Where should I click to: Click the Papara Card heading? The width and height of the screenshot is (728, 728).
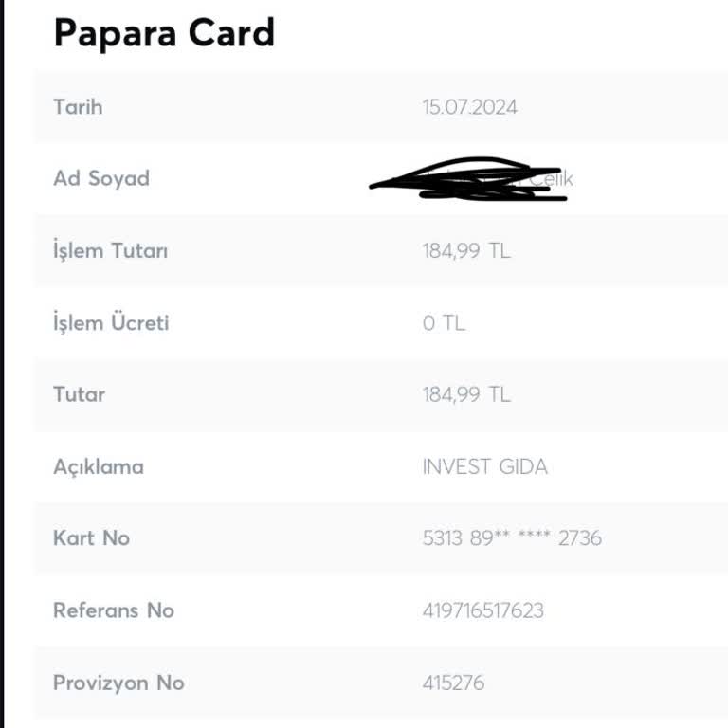[x=164, y=33]
